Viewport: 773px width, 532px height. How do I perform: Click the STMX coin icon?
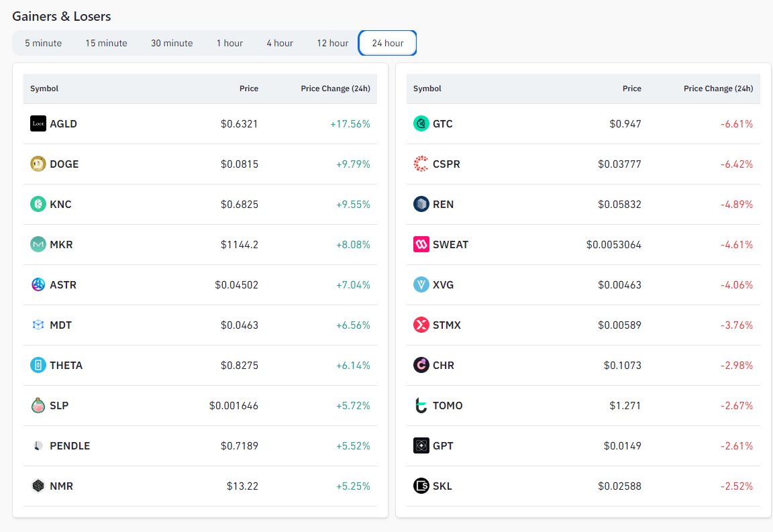click(421, 325)
